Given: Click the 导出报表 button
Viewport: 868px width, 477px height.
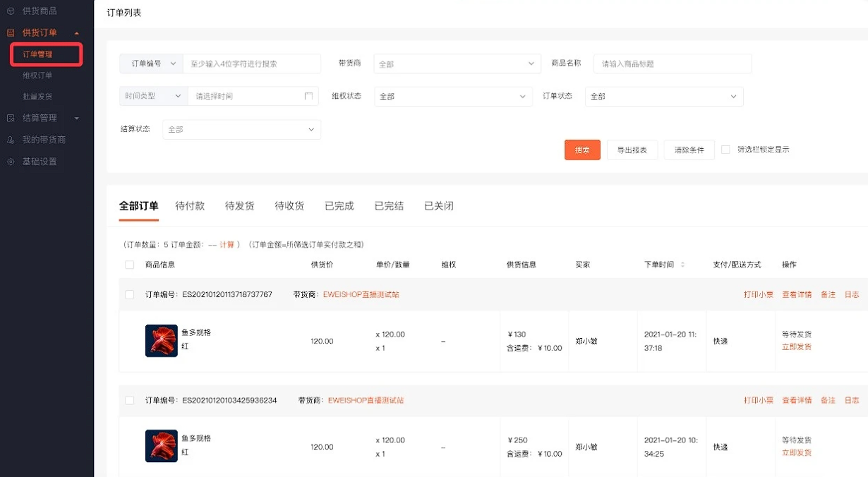Looking at the screenshot, I should pyautogui.click(x=632, y=150).
